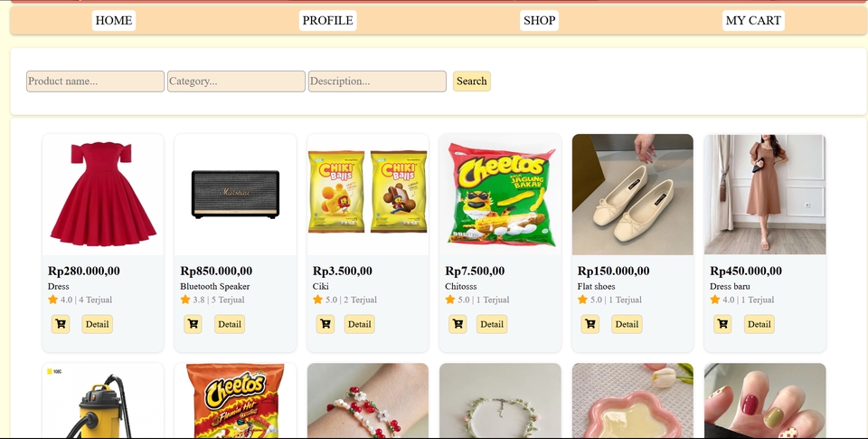Image resolution: width=868 pixels, height=439 pixels.
Task: Add Bluetooth Speaker to cart
Action: tap(193, 324)
